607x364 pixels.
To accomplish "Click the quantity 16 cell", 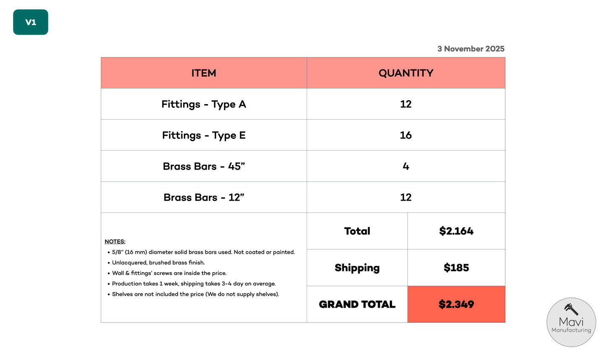I will coord(406,135).
